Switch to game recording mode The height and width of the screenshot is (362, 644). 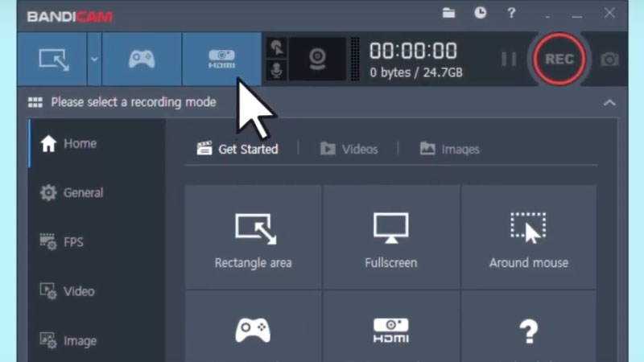coord(142,59)
